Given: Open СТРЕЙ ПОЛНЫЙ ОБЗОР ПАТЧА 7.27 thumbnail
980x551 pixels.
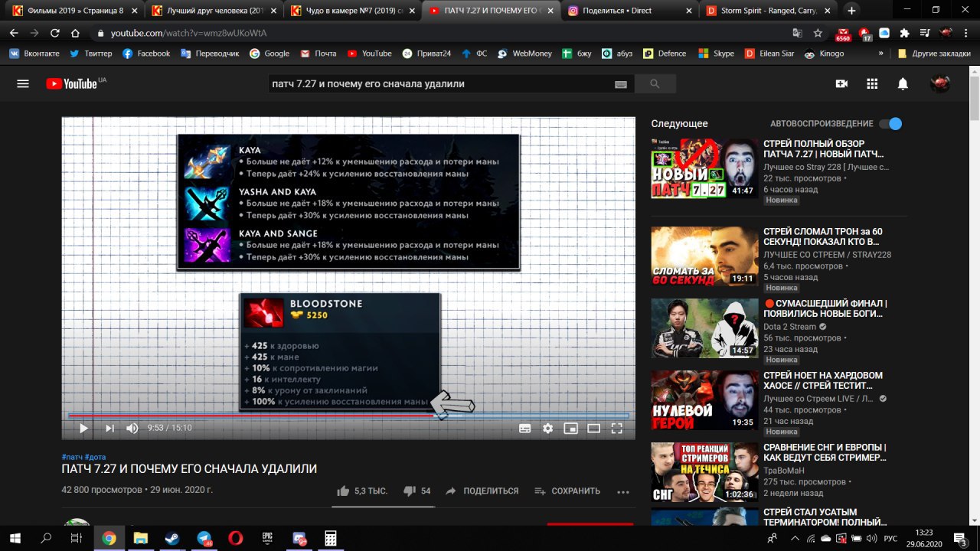Looking at the screenshot, I should point(704,168).
